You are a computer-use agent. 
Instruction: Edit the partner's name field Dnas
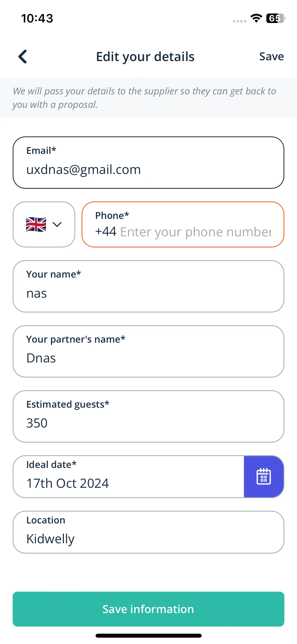pyautogui.click(x=148, y=351)
